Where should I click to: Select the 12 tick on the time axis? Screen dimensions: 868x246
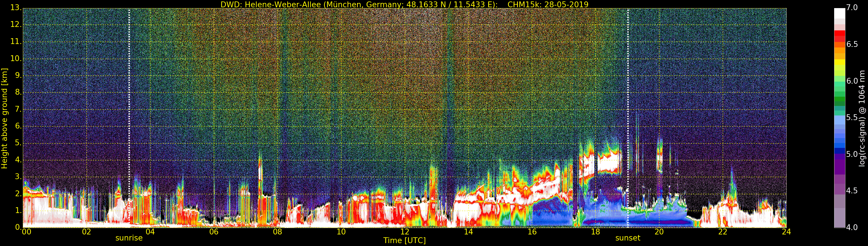pyautogui.click(x=405, y=232)
